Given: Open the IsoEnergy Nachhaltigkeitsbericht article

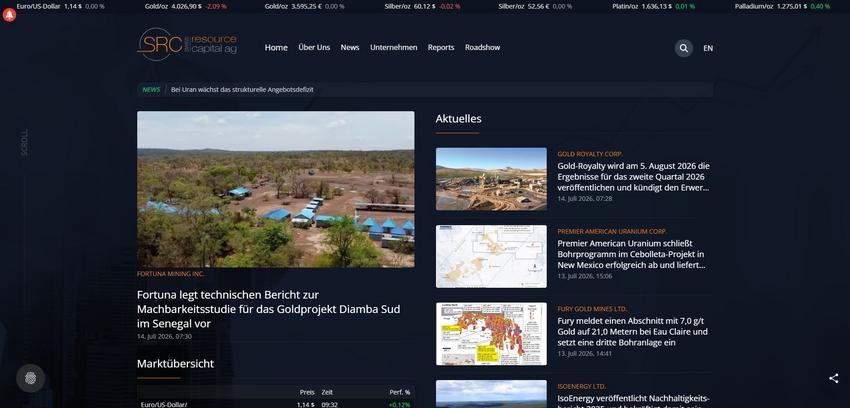Looking at the screenshot, I should click(x=633, y=400).
